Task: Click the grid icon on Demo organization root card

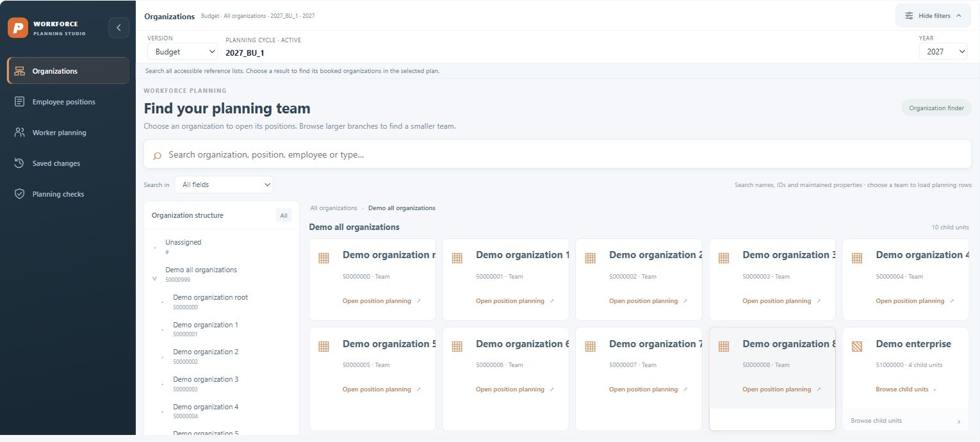Action: click(x=323, y=258)
